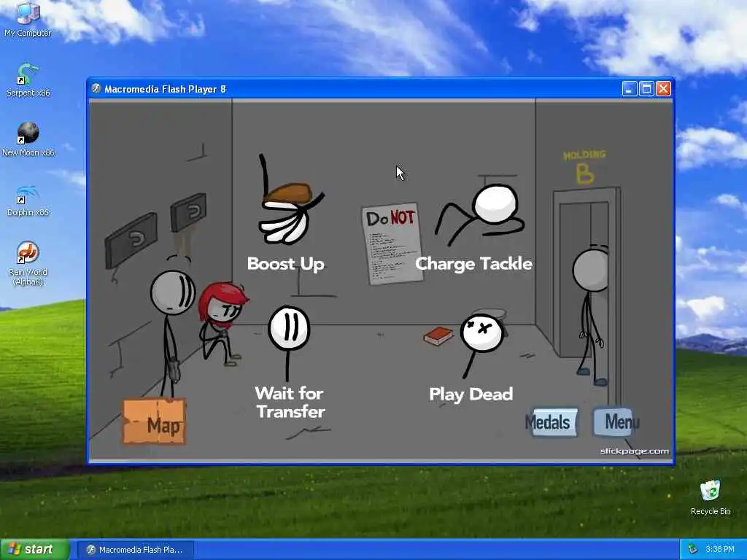This screenshot has height=560, width=747.
Task: Open the orange Map button
Action: point(155,421)
